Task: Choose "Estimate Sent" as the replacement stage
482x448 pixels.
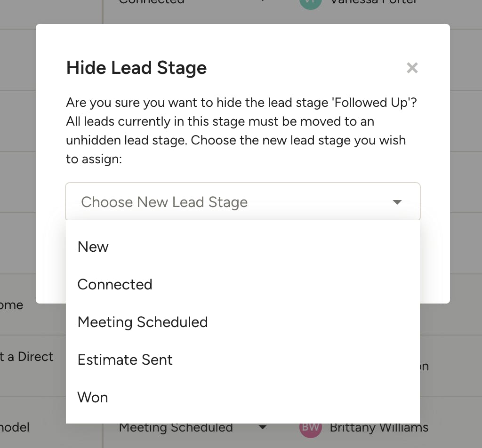Action: coord(125,360)
